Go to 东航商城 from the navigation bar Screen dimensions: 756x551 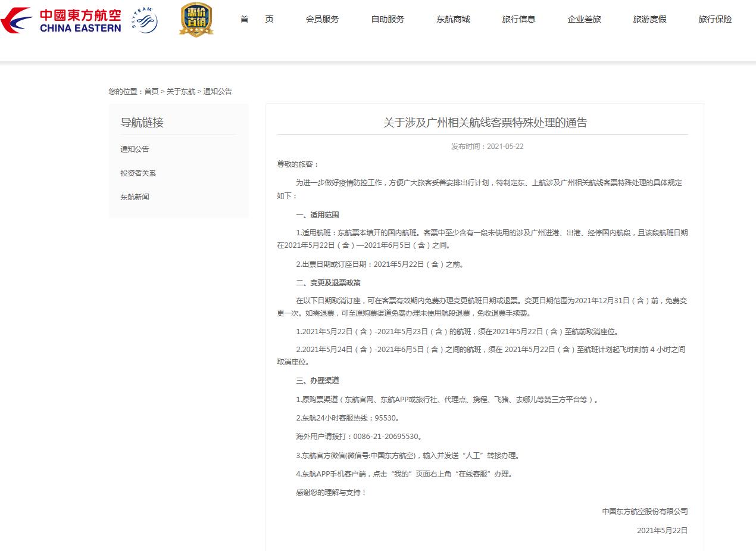[x=453, y=19]
